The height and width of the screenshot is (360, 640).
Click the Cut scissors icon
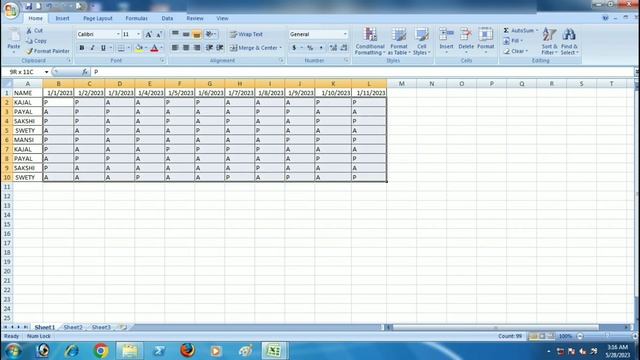point(29,31)
